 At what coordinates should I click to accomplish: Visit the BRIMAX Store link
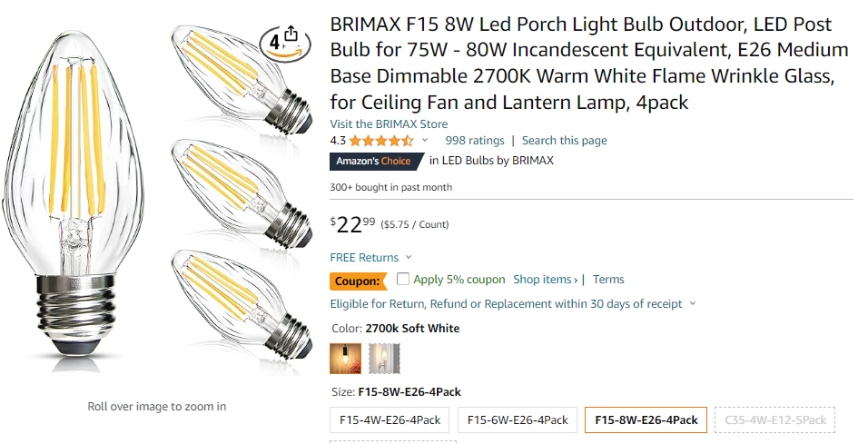[x=389, y=124]
